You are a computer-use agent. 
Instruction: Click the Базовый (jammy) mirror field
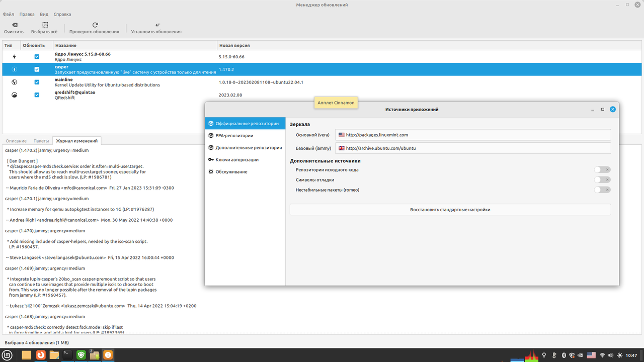[473, 148]
